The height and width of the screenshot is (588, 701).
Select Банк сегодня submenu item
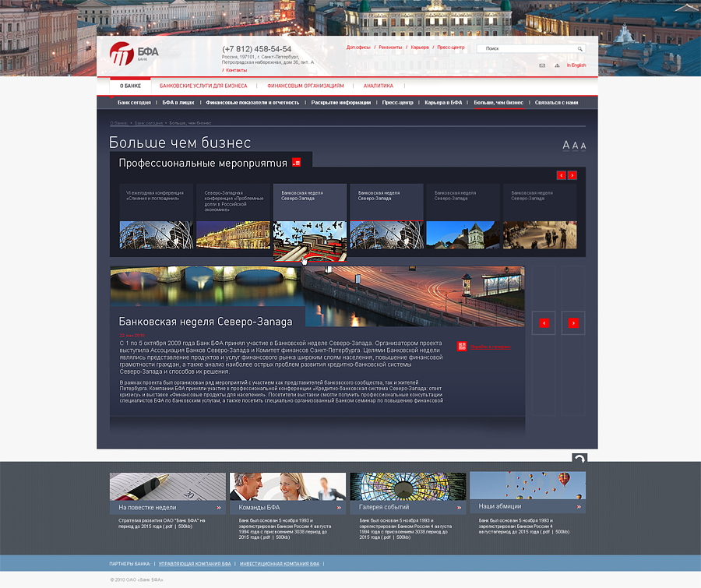pyautogui.click(x=134, y=102)
